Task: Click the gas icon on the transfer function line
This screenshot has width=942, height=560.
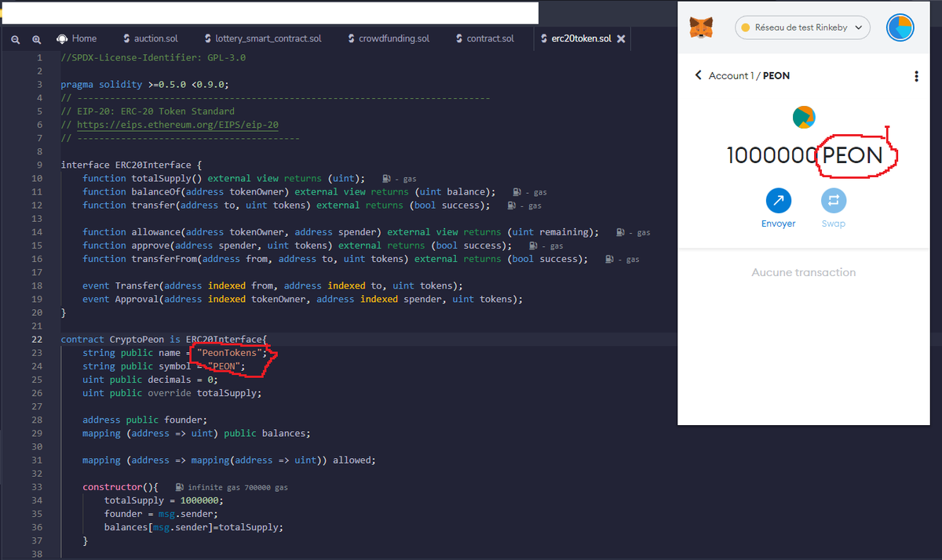Action: 511,205
